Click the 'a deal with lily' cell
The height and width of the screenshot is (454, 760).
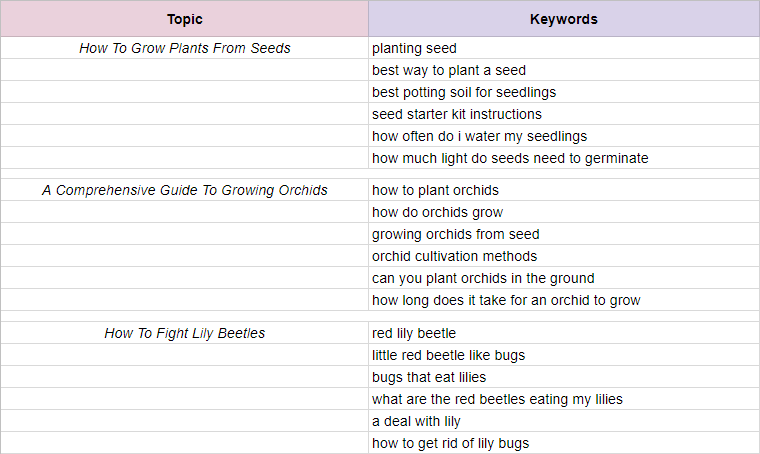pos(564,421)
